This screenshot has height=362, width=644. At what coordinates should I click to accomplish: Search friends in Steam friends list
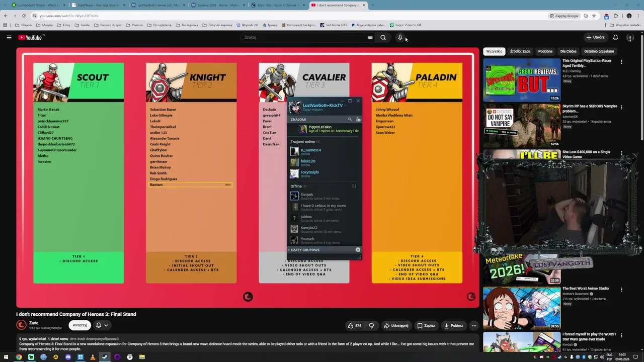pyautogui.click(x=350, y=120)
